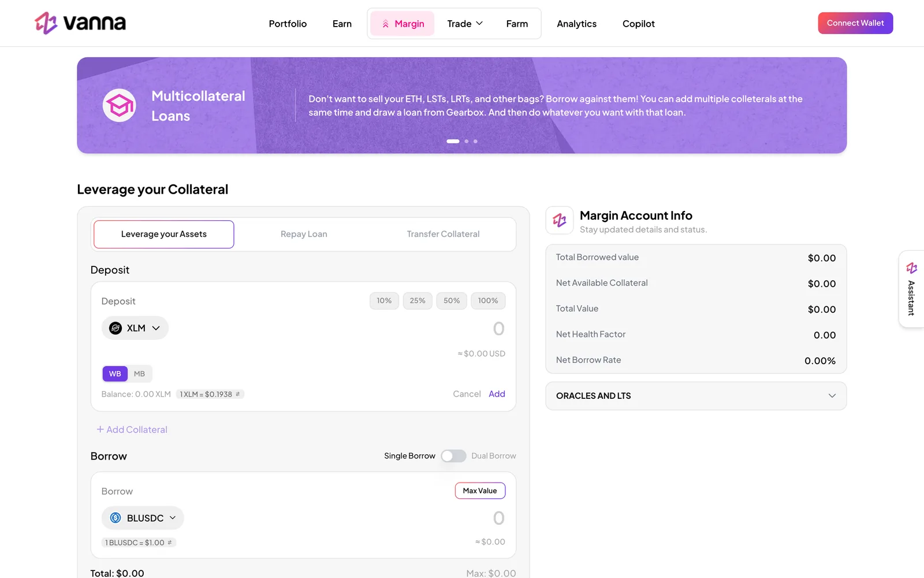924x578 pixels.
Task: Select the second banner carousel dot
Action: (x=467, y=141)
